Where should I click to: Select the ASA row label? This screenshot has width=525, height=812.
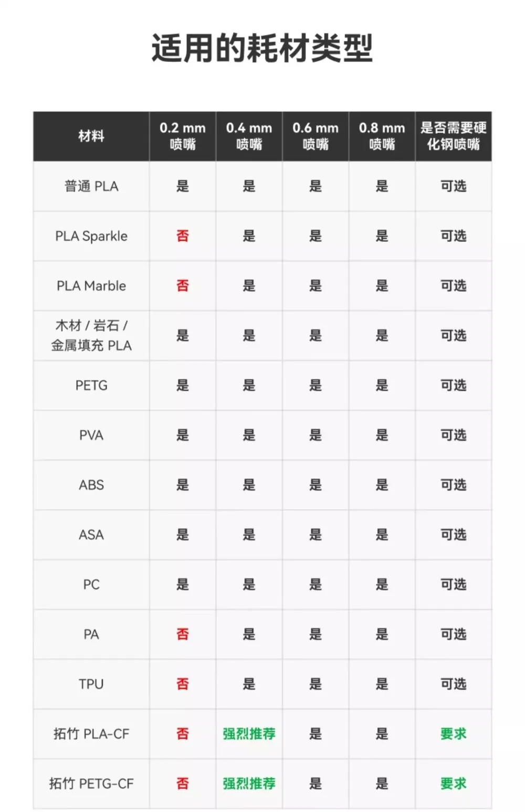pos(91,535)
